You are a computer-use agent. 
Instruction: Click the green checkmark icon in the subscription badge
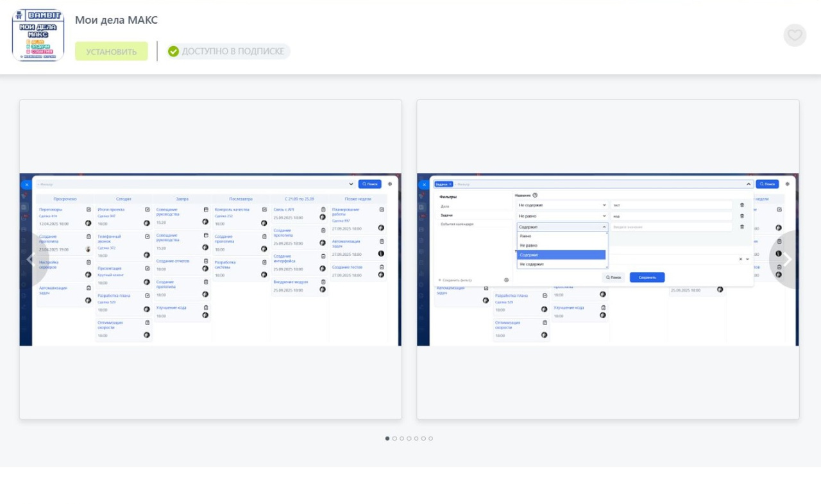173,51
